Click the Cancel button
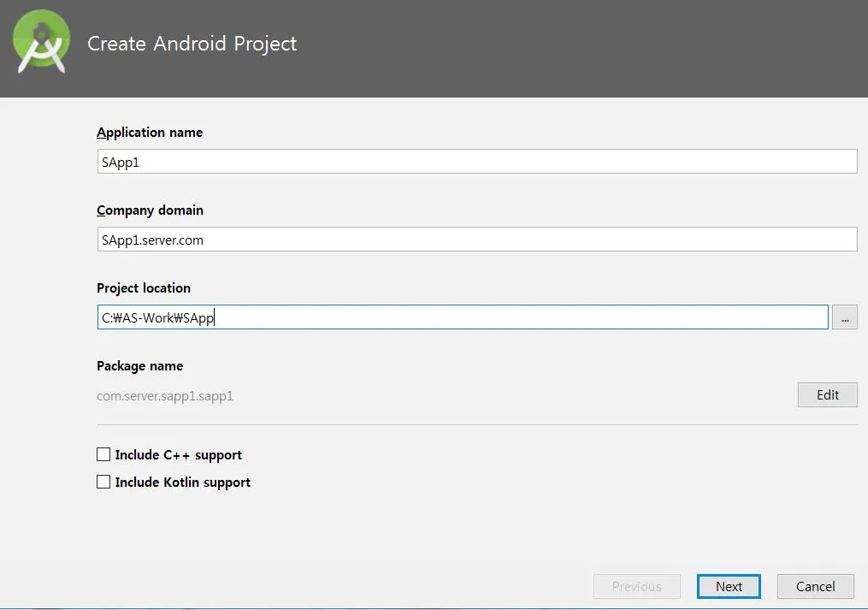 click(816, 586)
